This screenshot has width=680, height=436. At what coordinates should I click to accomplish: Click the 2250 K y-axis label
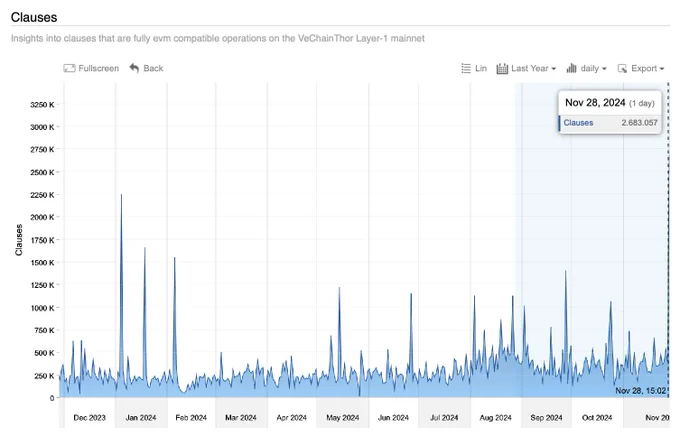click(x=42, y=195)
